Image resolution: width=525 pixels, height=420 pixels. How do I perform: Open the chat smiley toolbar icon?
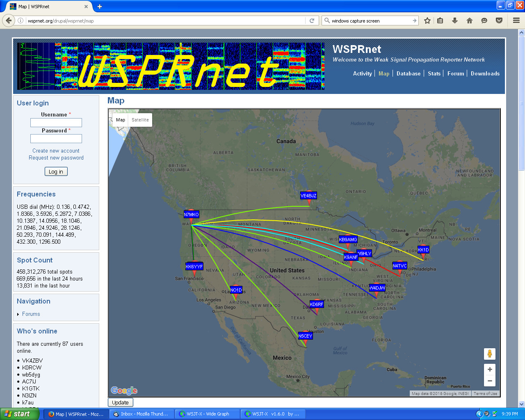click(x=484, y=21)
